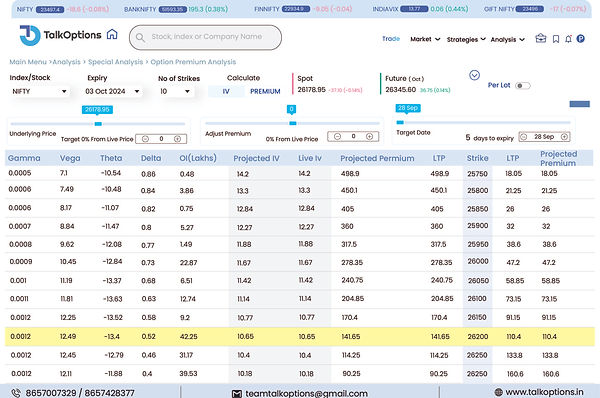Click OI value 22.87
Viewport: 600px width, 398px height.
188,263
